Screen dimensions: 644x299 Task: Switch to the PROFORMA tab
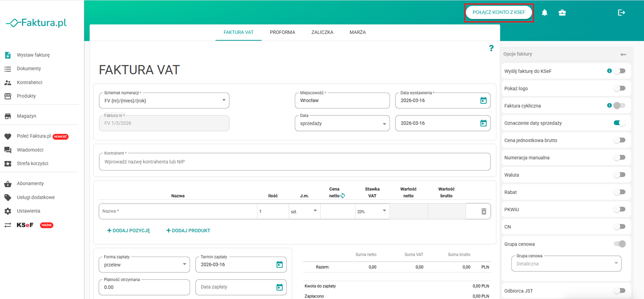coord(282,32)
